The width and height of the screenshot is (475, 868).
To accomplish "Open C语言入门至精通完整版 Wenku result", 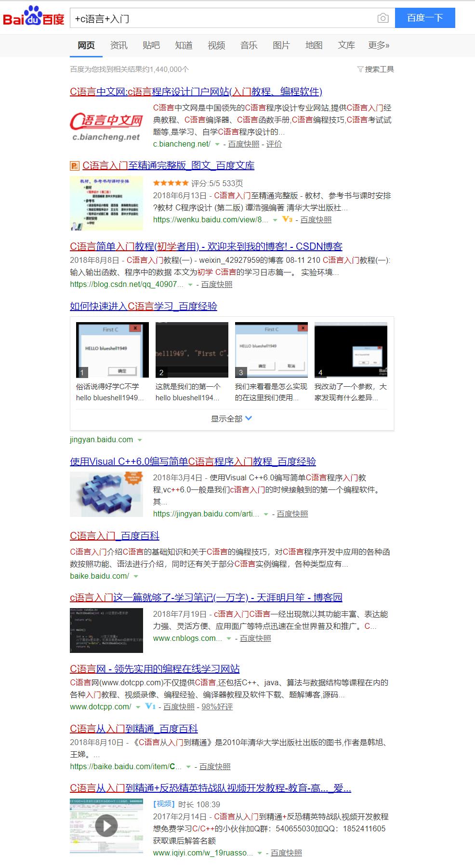I will [x=168, y=165].
